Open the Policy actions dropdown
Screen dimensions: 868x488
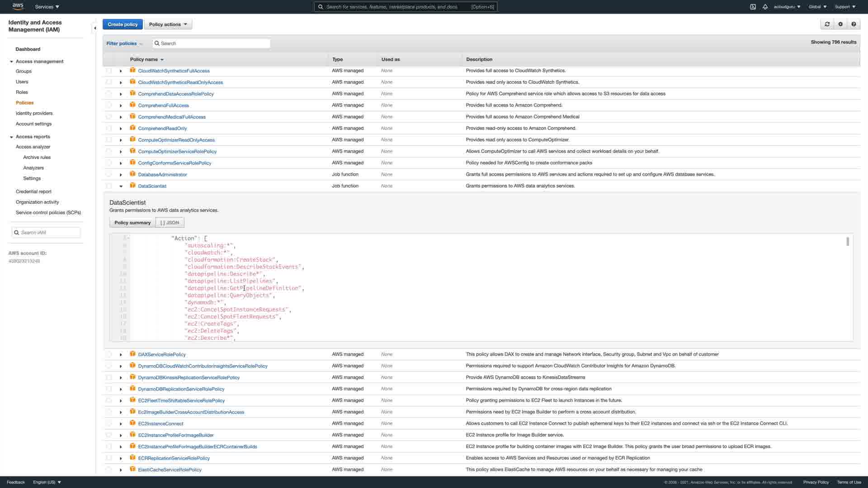(x=168, y=24)
